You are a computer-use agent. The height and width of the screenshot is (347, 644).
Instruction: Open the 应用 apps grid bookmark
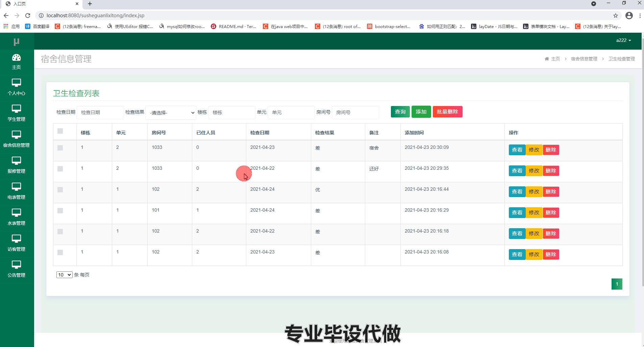pos(11,26)
